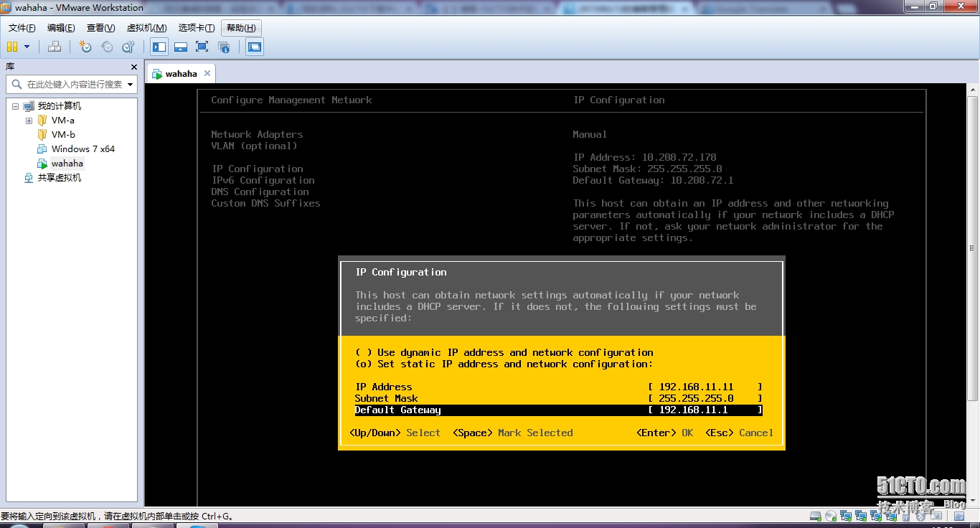Click Custom DNS Suffixes in the console menu
The width and height of the screenshot is (980, 528).
(265, 203)
